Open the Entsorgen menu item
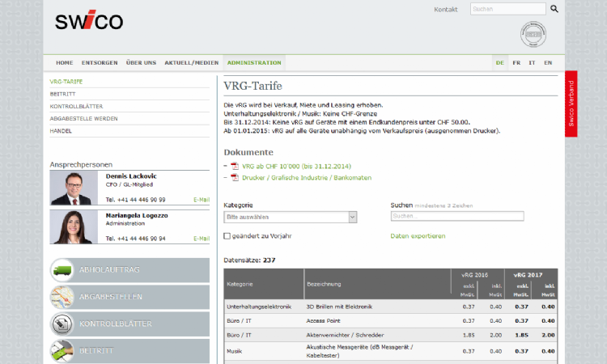The image size is (607, 364). pyautogui.click(x=100, y=62)
